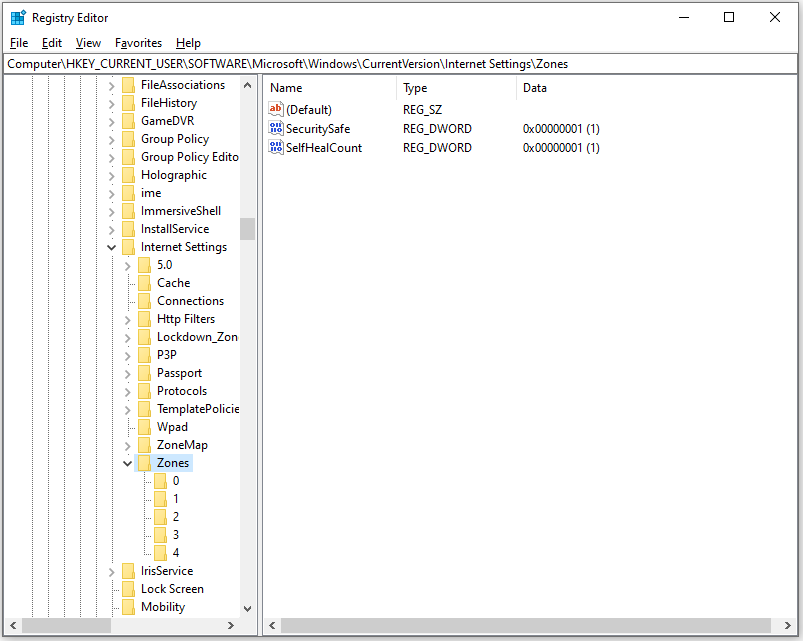Click the Zones folder icon
The image size is (803, 641).
point(146,462)
